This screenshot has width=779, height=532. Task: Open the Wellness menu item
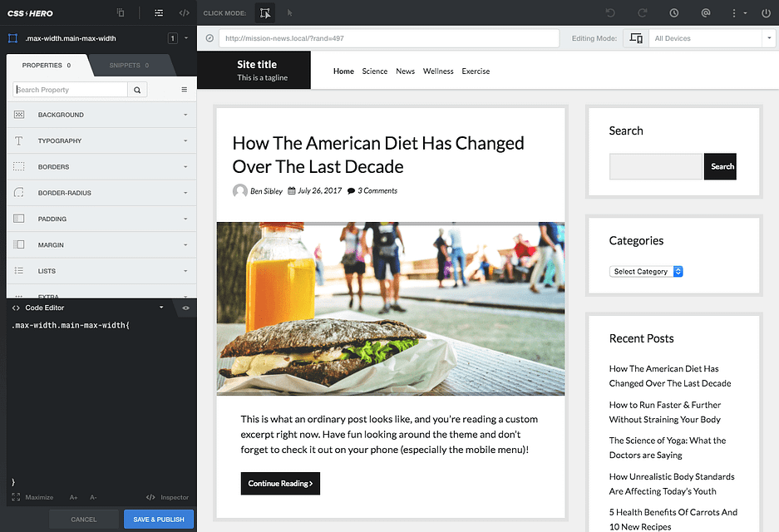pyautogui.click(x=438, y=71)
